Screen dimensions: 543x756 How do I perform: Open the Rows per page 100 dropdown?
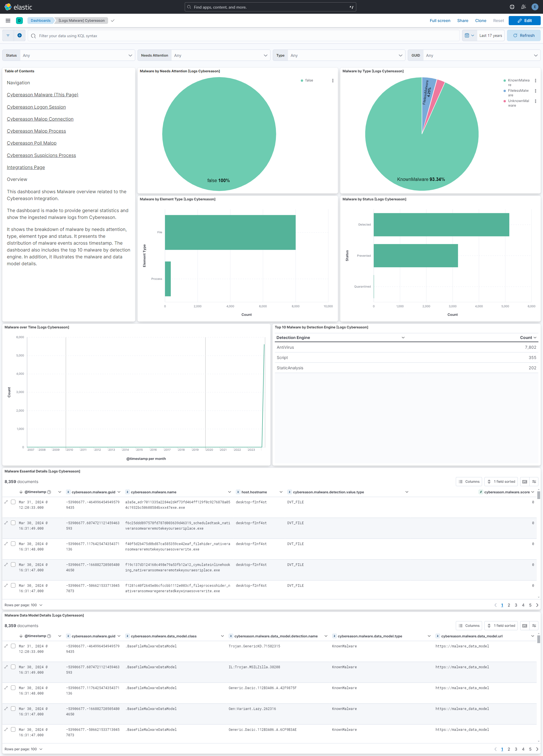(x=23, y=605)
